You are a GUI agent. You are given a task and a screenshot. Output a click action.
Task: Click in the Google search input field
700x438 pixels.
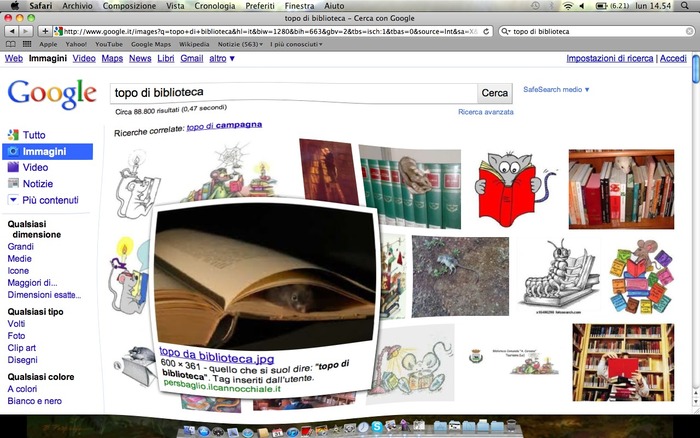coord(294,93)
